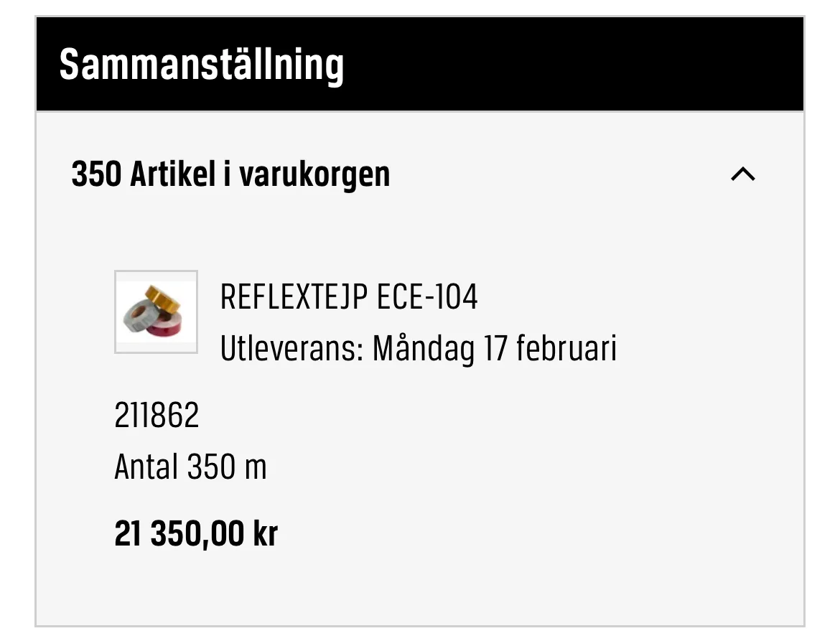840x641 pixels.
Task: Select the '350 m' quantity value
Action: click(x=227, y=467)
